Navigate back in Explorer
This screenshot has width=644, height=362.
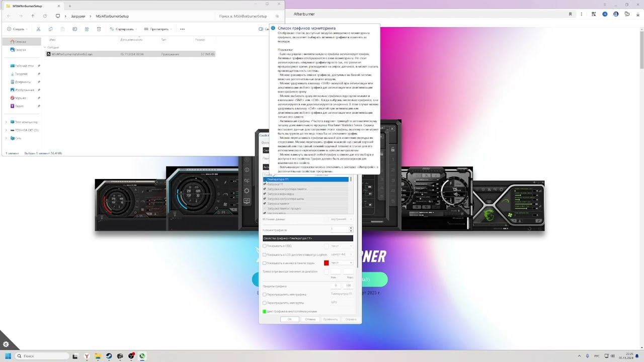9,16
